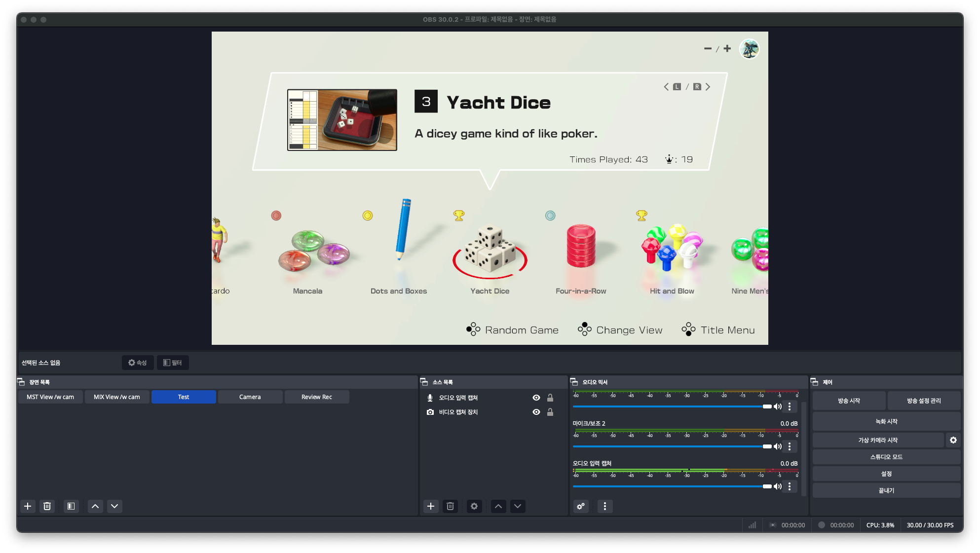Screen dimensions: 980x553
Task: Lock the 비디오 캡쳐 장치 source
Action: click(x=550, y=412)
